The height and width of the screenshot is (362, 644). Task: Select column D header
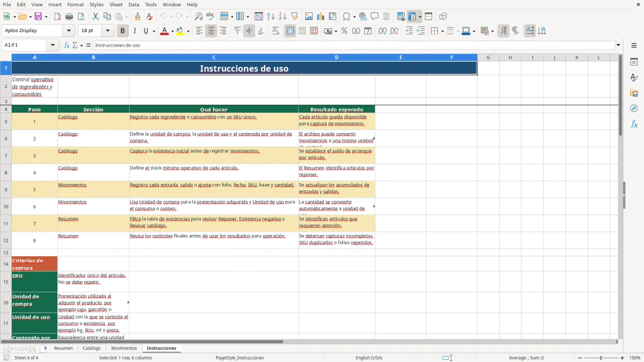coord(336,57)
